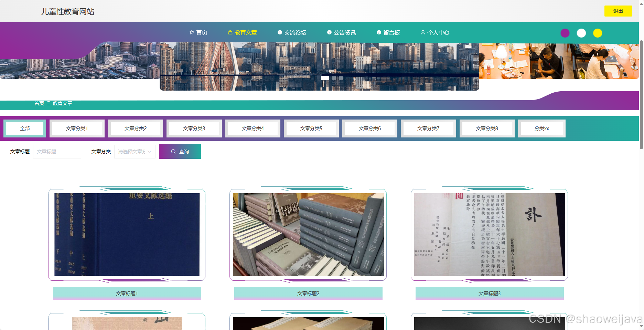Filter by 文章分类1
Viewport: 644px width, 330px height.
pyautogui.click(x=77, y=128)
